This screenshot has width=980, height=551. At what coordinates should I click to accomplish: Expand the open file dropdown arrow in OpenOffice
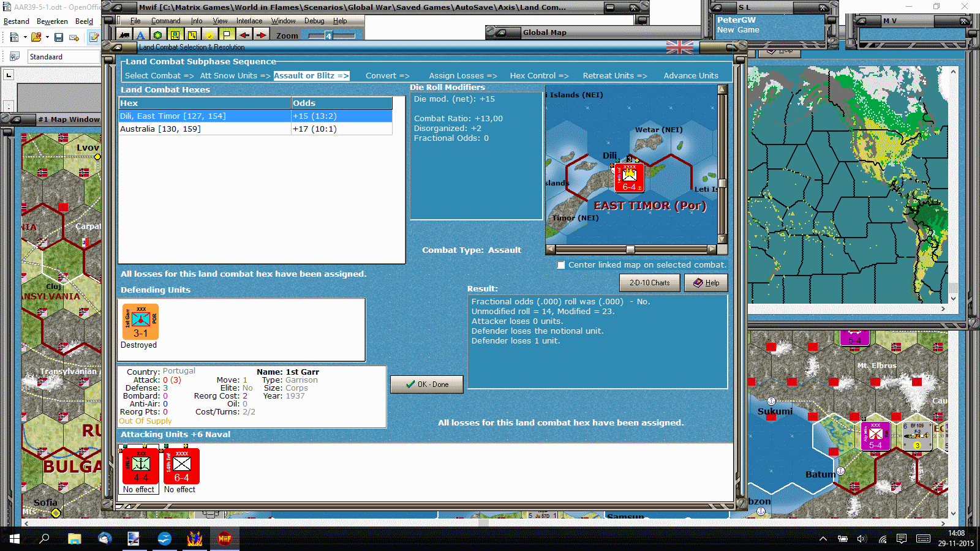(x=47, y=37)
